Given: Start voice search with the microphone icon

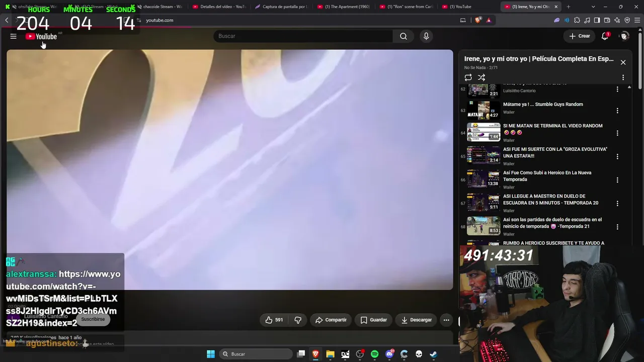Looking at the screenshot, I should click(x=426, y=36).
